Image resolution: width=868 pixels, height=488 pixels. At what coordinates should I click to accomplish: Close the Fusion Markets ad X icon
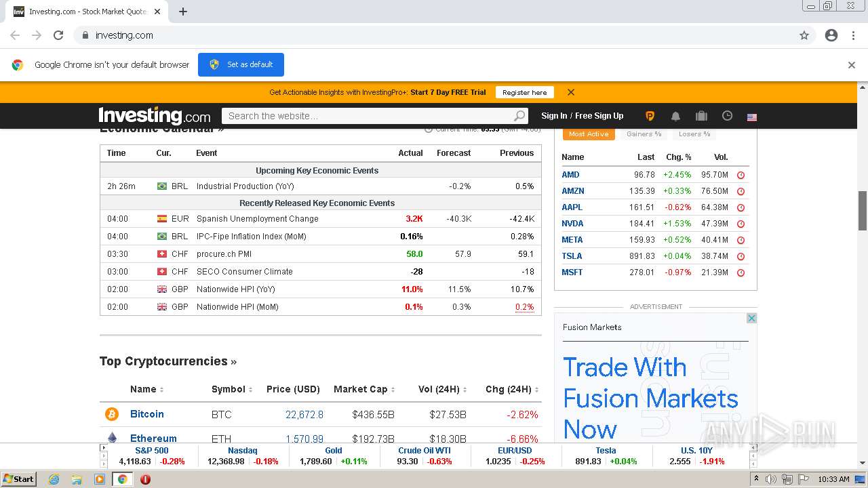tap(751, 318)
